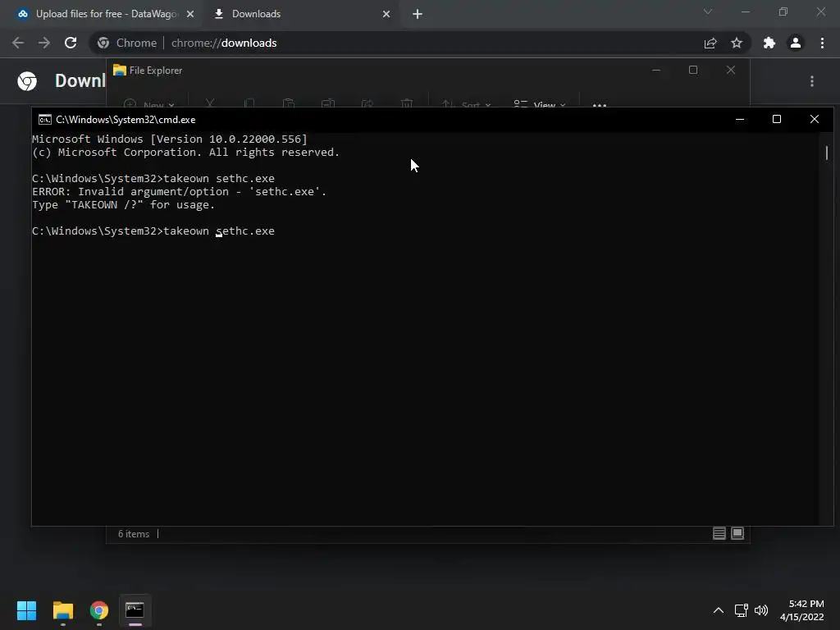The image size is (840, 630).
Task: Click the Microsoft Windows version line
Action: (x=170, y=139)
